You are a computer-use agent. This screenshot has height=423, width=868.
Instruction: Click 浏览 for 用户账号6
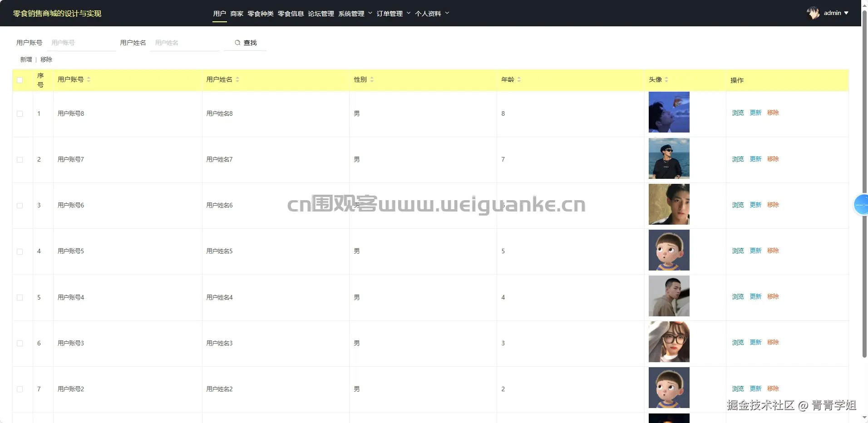point(738,205)
